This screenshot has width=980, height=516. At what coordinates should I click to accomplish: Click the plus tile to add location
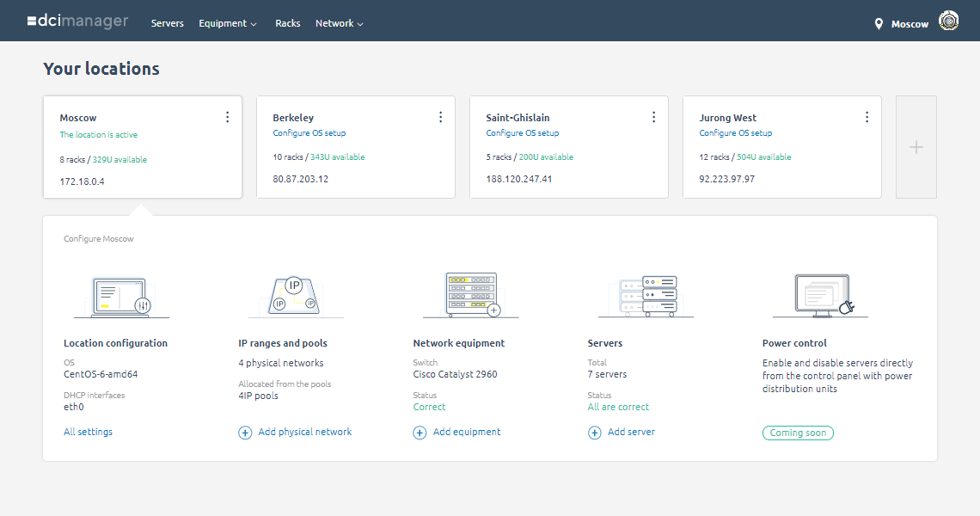tap(916, 147)
